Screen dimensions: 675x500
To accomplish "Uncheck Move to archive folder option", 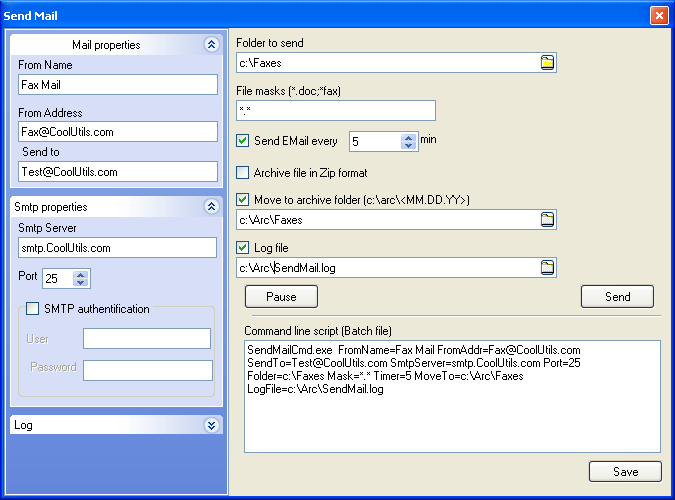I will click(x=242, y=199).
